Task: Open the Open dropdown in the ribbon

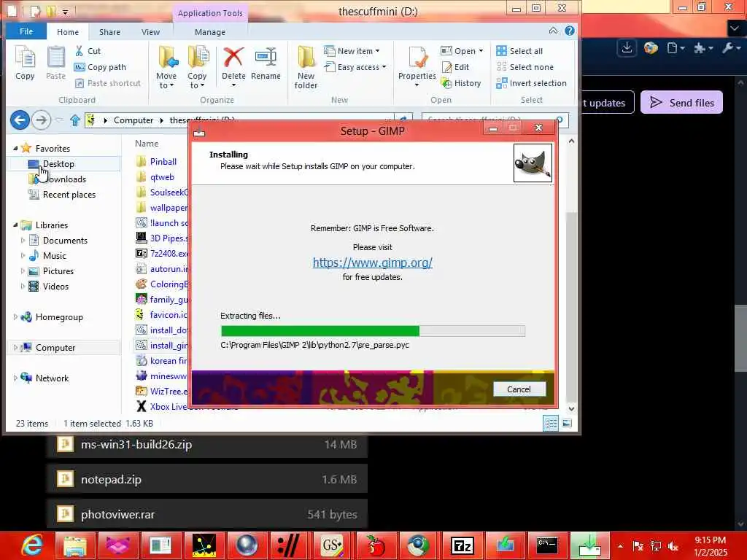Action: pos(462,51)
